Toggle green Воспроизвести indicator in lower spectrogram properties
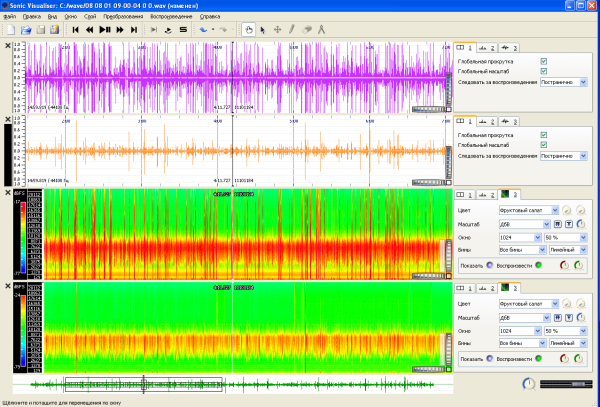The width and height of the screenshot is (600, 407). (538, 359)
